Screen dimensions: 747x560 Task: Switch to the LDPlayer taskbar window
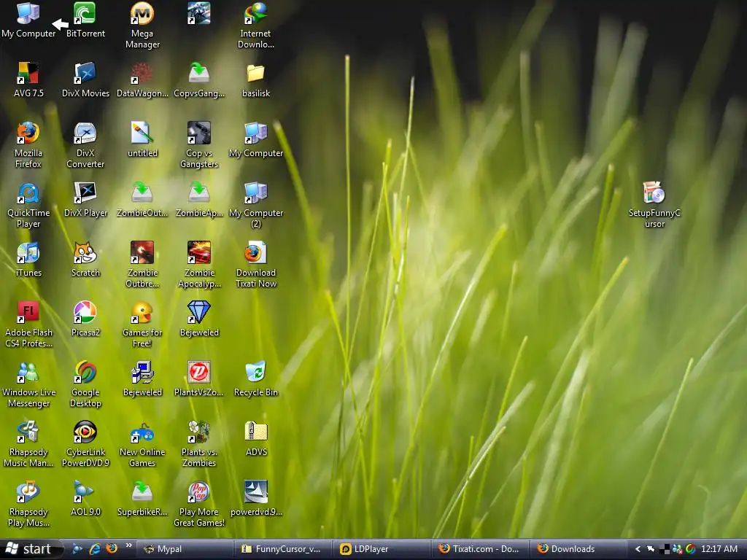coord(382,549)
